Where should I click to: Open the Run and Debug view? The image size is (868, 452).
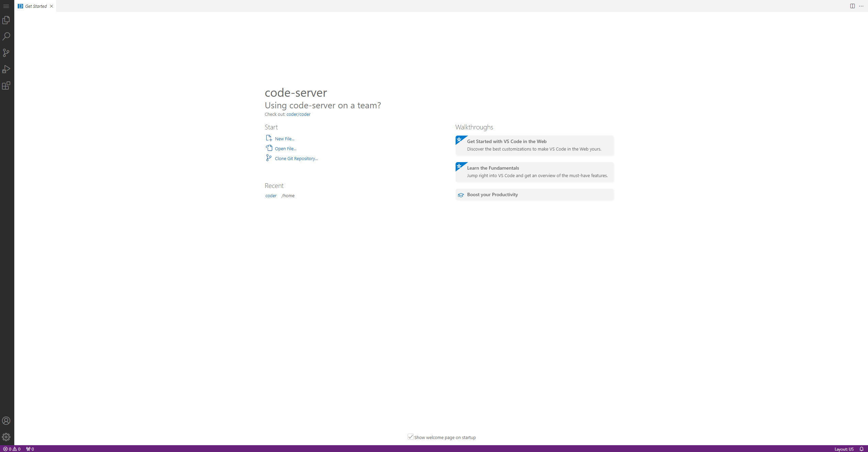(x=6, y=69)
